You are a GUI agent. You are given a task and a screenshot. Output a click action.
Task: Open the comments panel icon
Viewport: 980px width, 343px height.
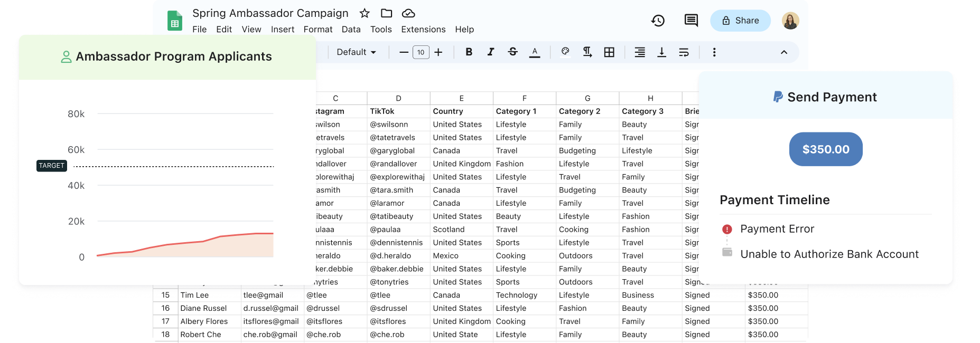(691, 21)
